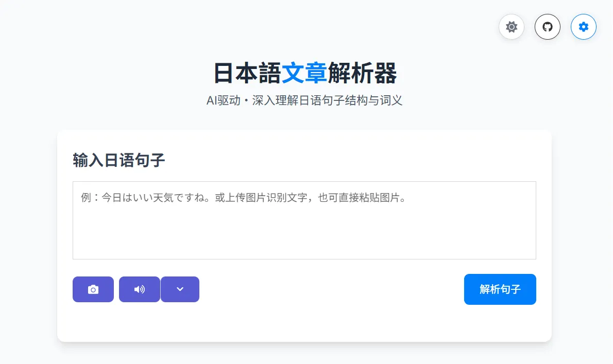The image size is (613, 364).
Task: Upload an image with the camera button
Action: (x=93, y=289)
